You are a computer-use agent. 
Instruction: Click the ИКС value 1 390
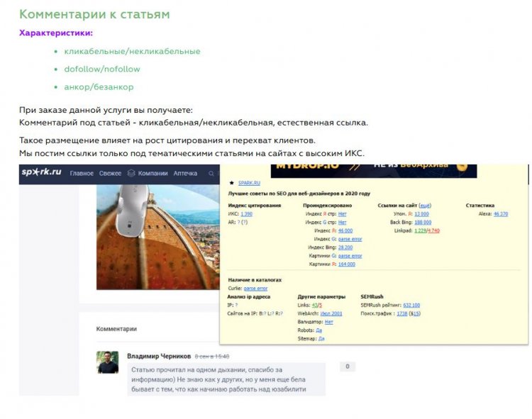coord(246,214)
